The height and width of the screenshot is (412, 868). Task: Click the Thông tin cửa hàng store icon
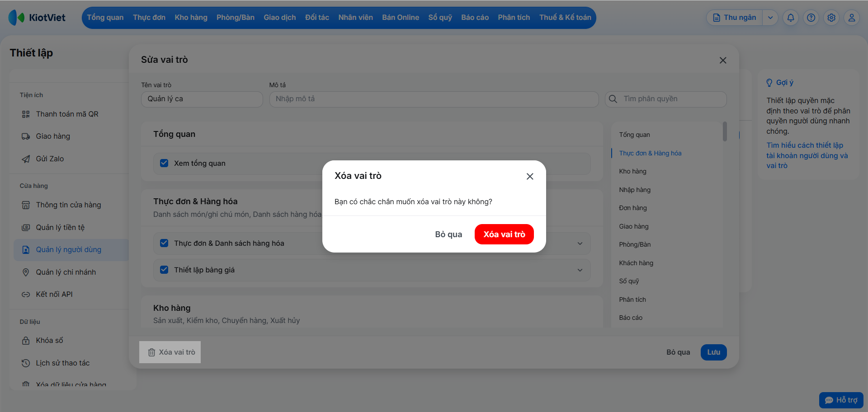(x=26, y=205)
